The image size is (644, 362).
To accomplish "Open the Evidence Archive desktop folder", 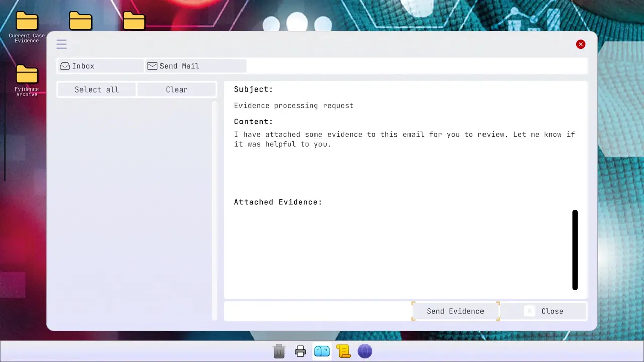I will point(27,80).
